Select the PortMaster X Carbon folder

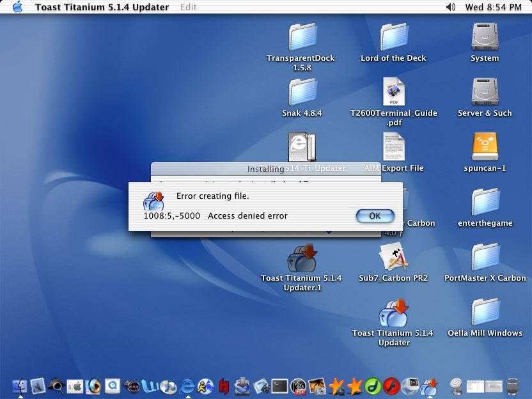click(485, 257)
